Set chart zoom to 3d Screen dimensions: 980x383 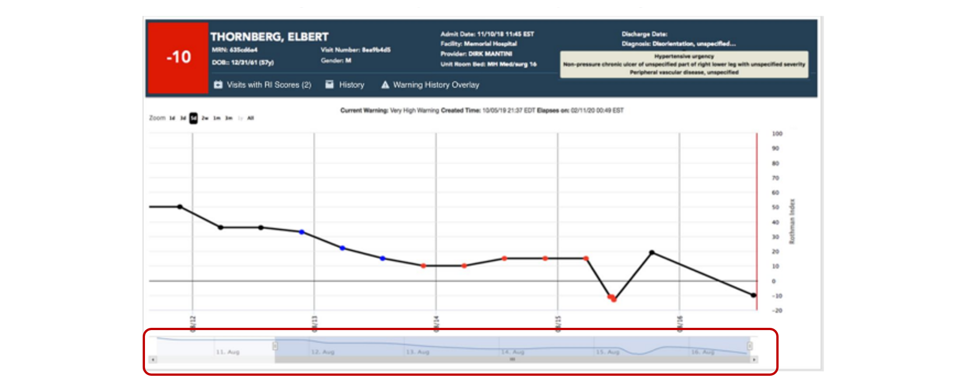click(x=183, y=118)
